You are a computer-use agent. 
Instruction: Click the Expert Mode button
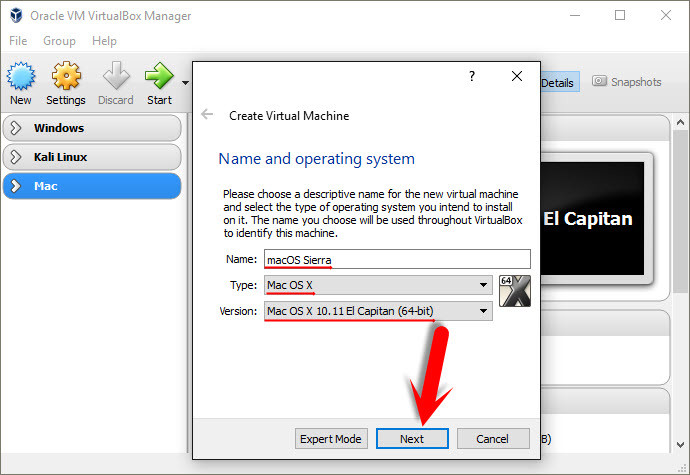(x=331, y=439)
